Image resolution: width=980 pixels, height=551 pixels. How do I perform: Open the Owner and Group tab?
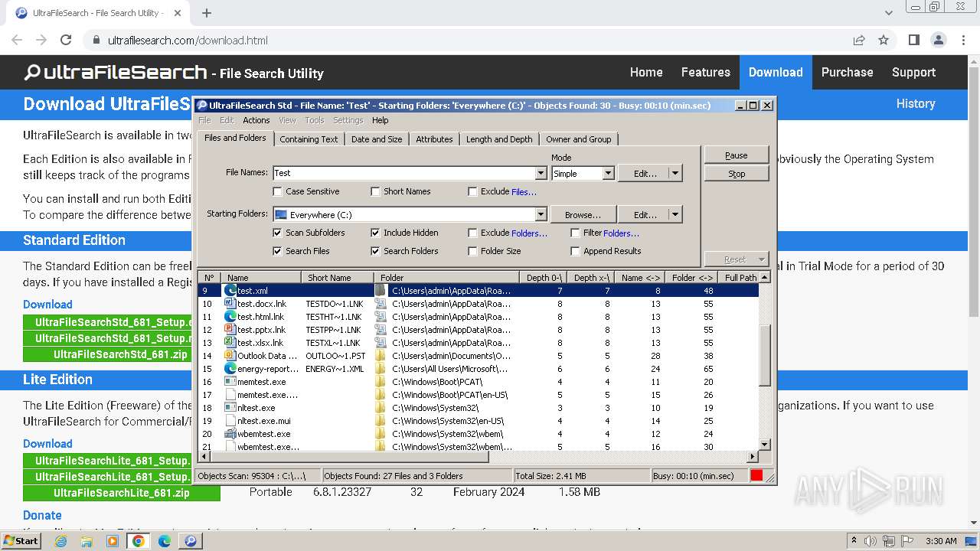pos(579,139)
